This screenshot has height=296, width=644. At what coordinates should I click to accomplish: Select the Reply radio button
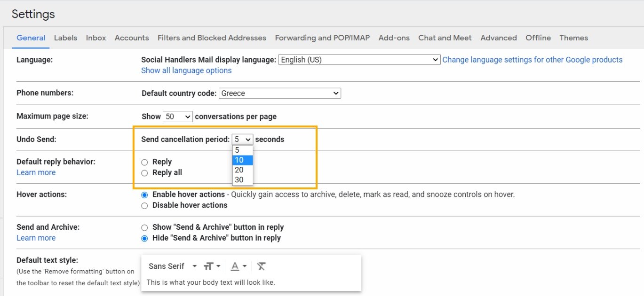click(x=144, y=162)
